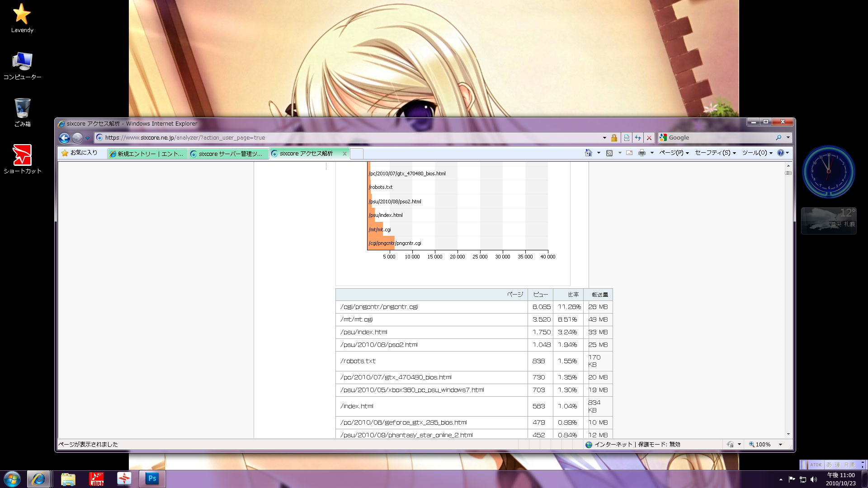Click the /mt/mt.cgi table row
868x488 pixels.
(474, 319)
